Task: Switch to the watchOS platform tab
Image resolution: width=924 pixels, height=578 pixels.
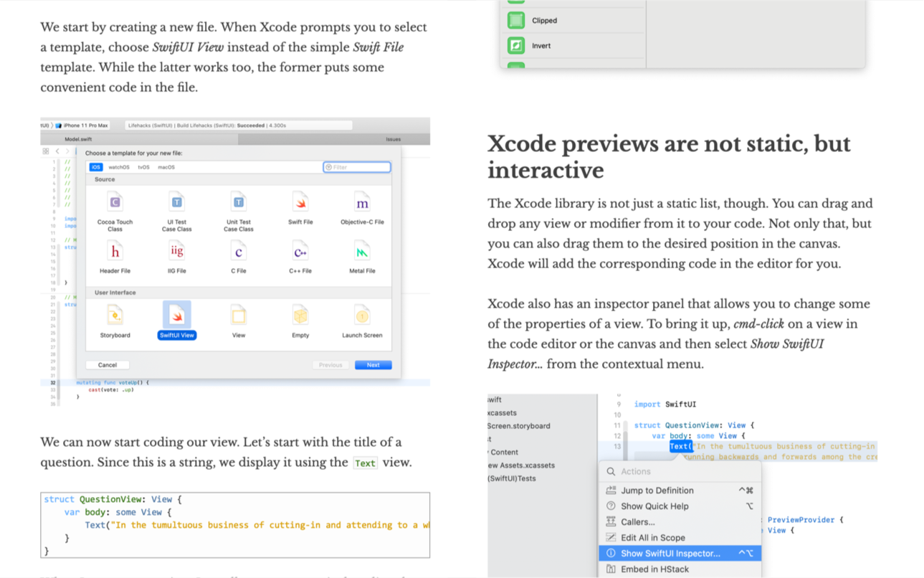Action: 119,167
